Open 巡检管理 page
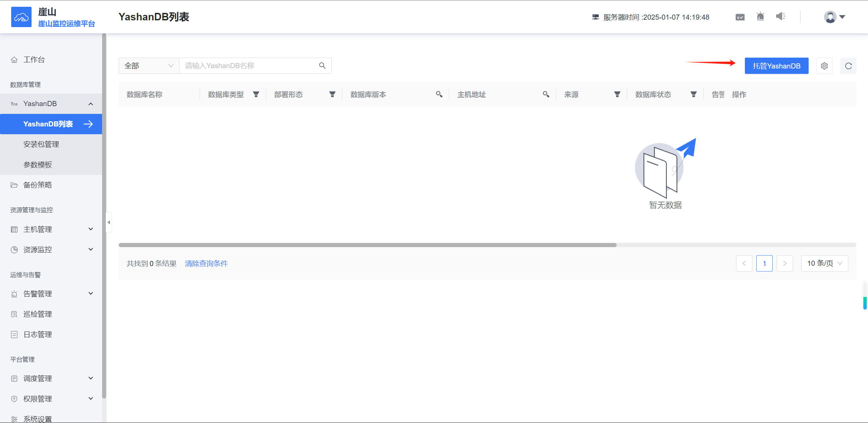 pyautogui.click(x=51, y=314)
